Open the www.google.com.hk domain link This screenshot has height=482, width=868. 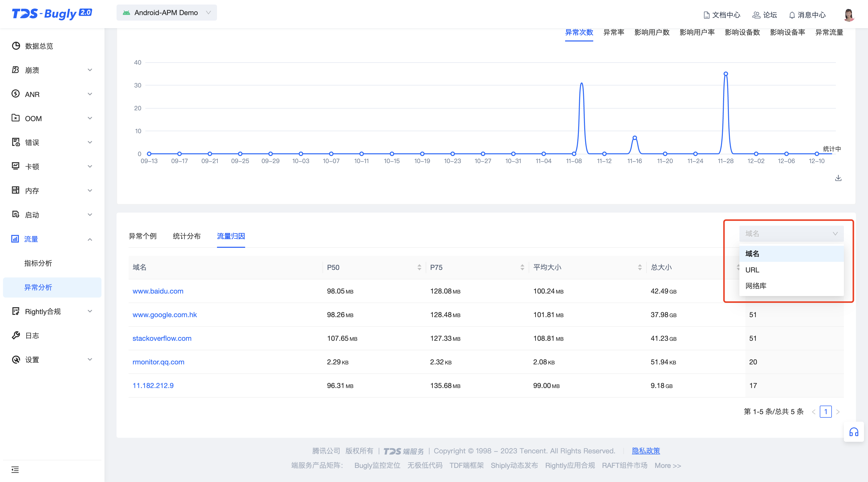(x=165, y=315)
